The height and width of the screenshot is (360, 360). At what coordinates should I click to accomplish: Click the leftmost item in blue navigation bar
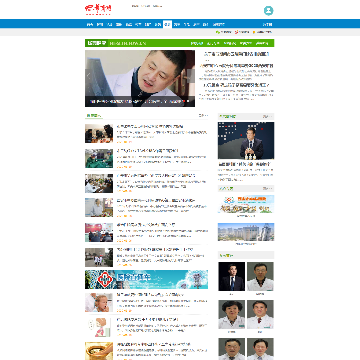click(89, 24)
